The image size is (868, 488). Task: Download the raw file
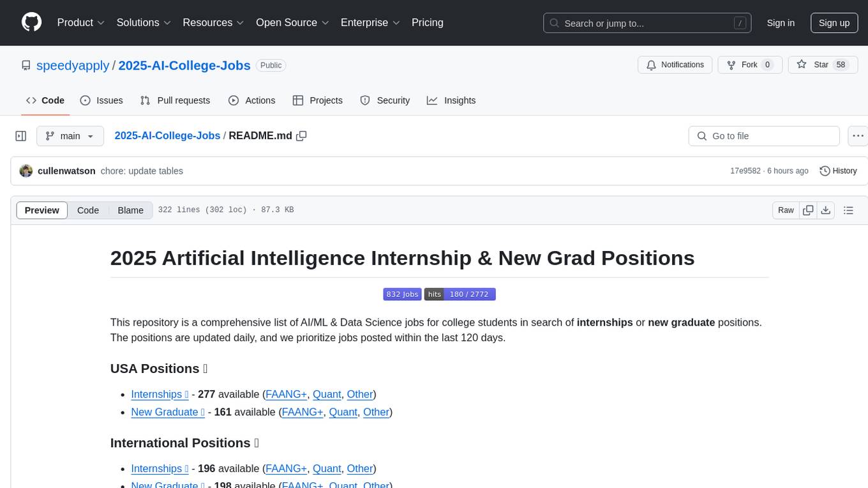pos(825,210)
